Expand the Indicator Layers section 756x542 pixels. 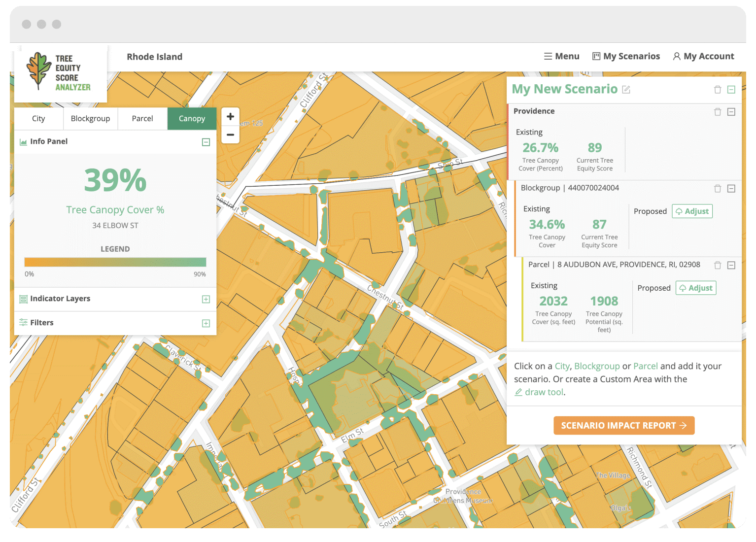pyautogui.click(x=206, y=299)
